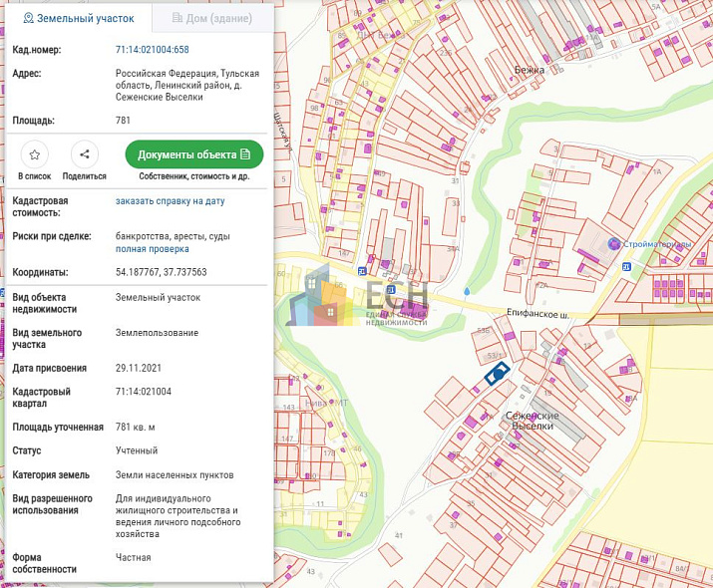
Task: Click refined area value 781 кв. м
Action: (135, 428)
